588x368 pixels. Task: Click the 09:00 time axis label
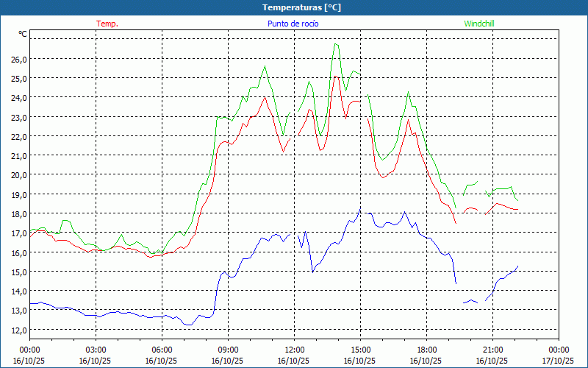tap(228, 350)
